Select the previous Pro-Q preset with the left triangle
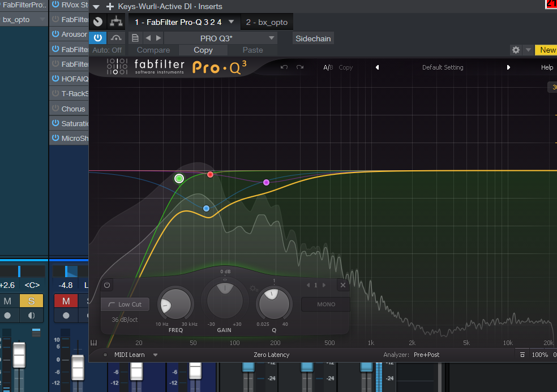 coord(377,67)
